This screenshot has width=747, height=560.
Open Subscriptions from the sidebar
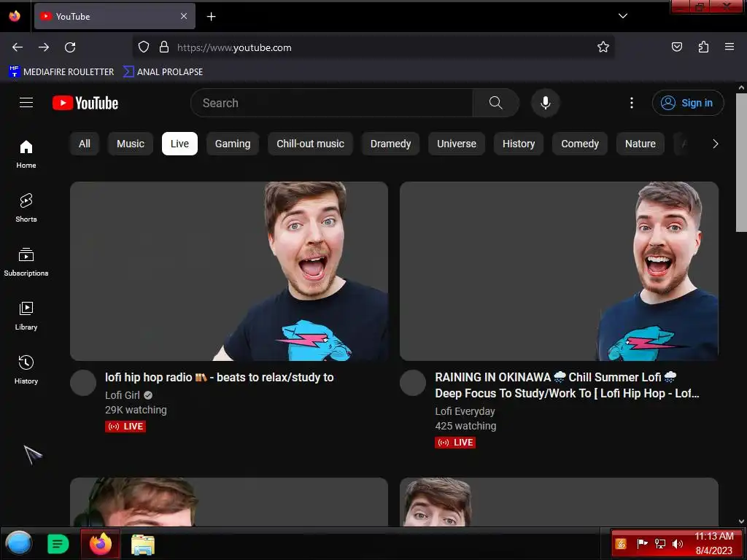[26, 262]
